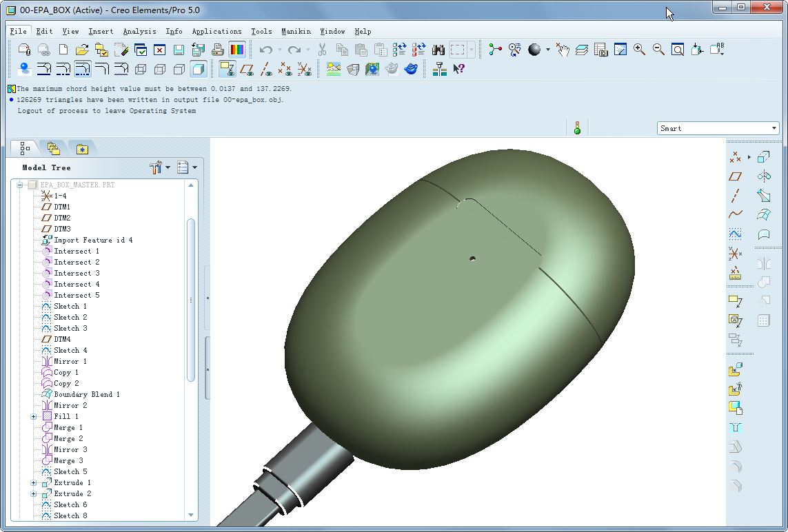This screenshot has width=788, height=532.
Task: Toggle Hidden Line display mode
Action: click(160, 69)
